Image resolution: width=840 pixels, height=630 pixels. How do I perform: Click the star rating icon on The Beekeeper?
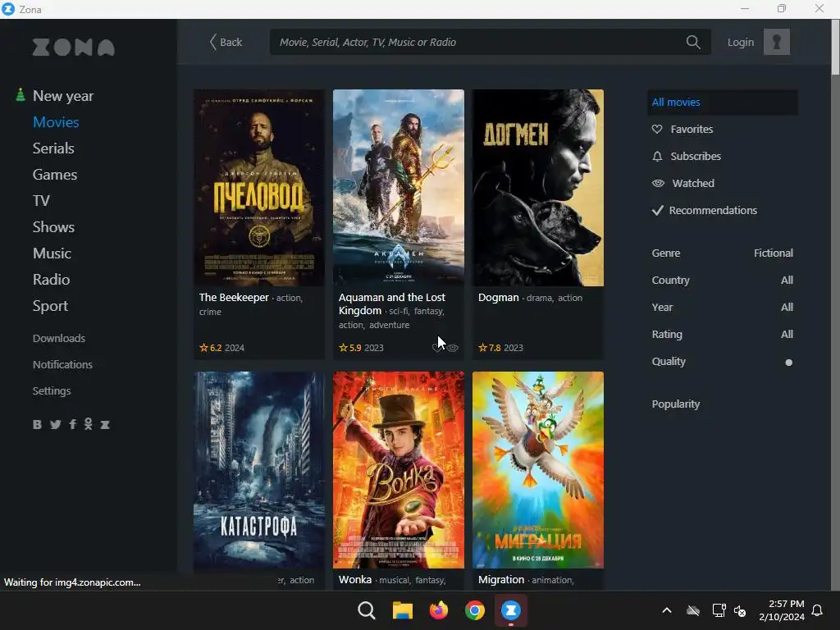coord(203,348)
